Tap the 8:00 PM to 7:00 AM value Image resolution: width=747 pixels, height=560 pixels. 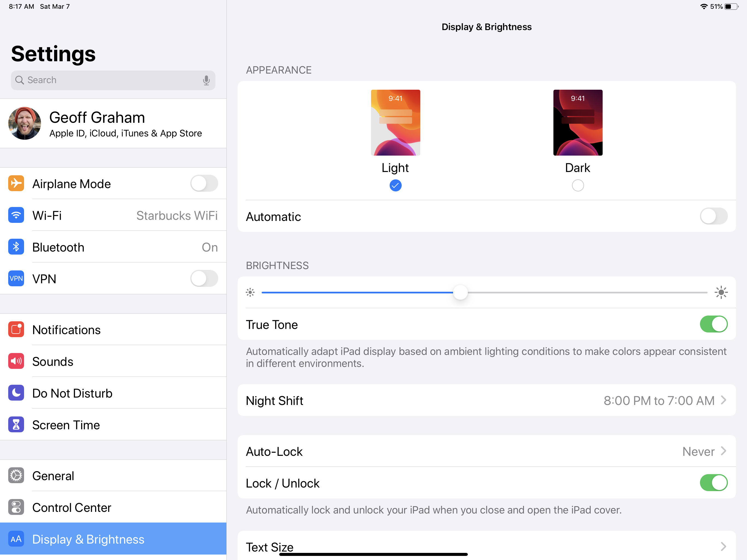[659, 401]
